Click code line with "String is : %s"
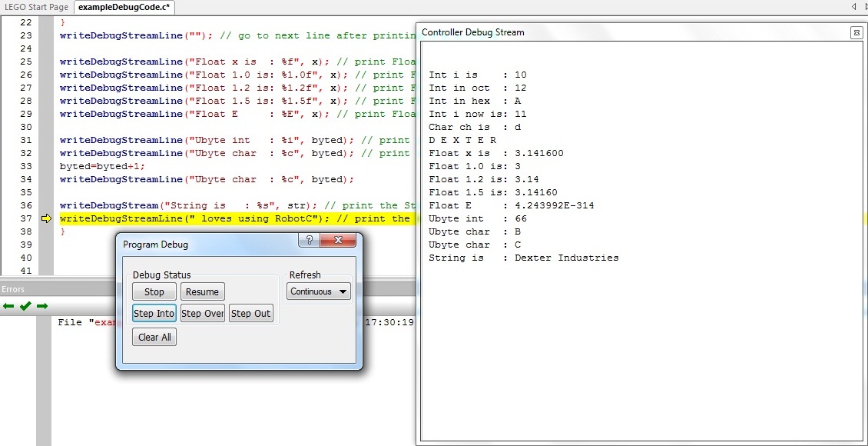 (237, 205)
